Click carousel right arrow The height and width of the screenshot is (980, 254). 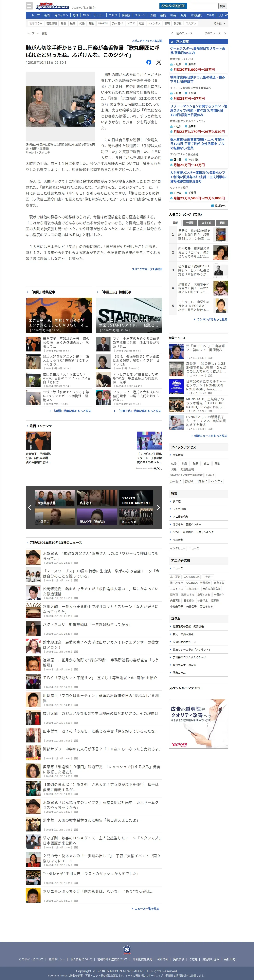tap(158, 507)
